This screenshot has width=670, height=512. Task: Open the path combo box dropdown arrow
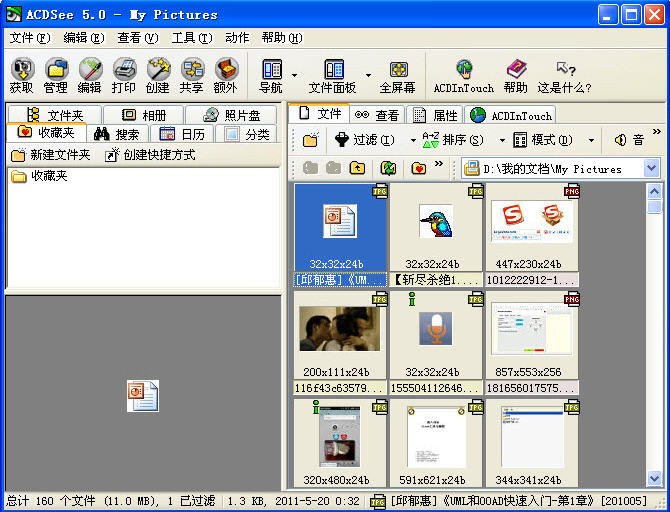point(652,168)
